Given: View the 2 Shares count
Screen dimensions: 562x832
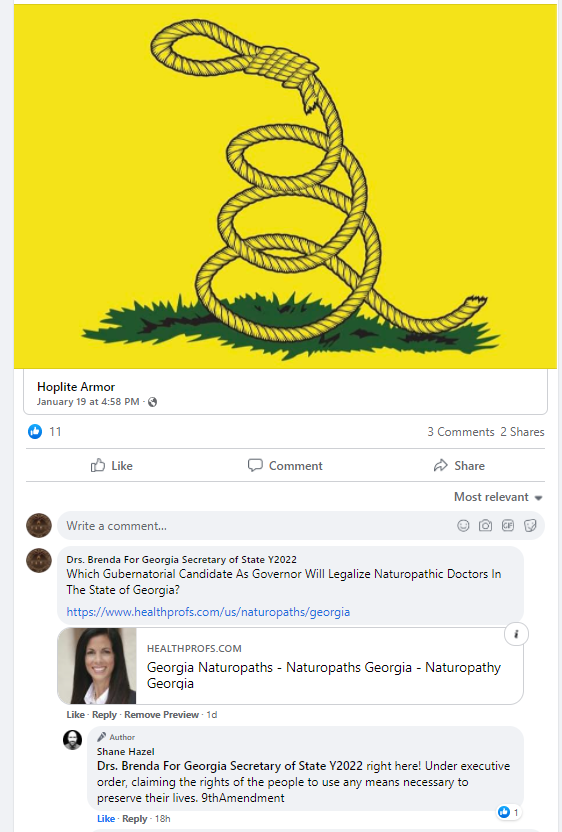Looking at the screenshot, I should (x=522, y=432).
